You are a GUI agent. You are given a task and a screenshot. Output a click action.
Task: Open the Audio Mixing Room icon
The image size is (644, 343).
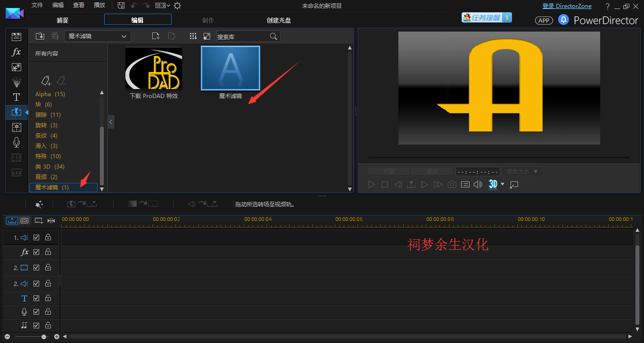click(x=17, y=127)
